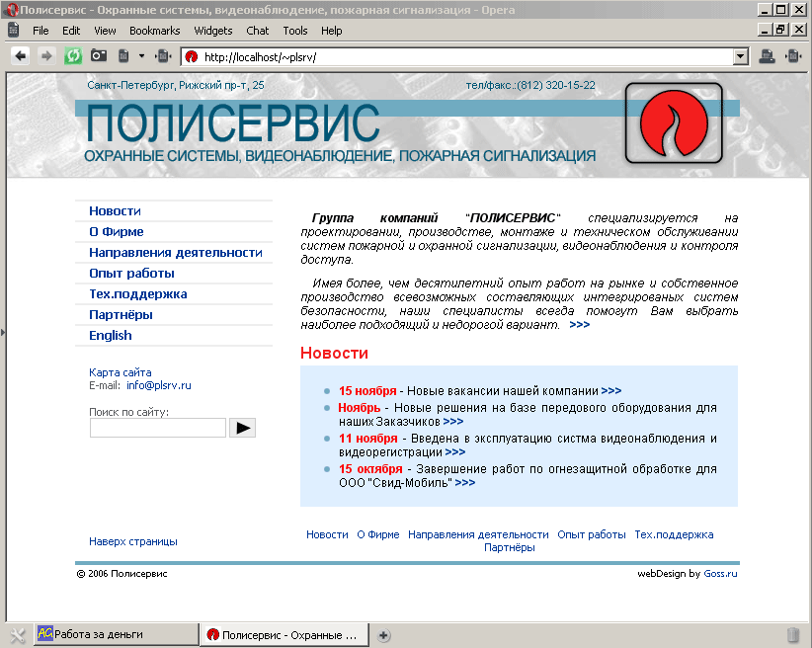Click the red Новости heading

click(334, 353)
